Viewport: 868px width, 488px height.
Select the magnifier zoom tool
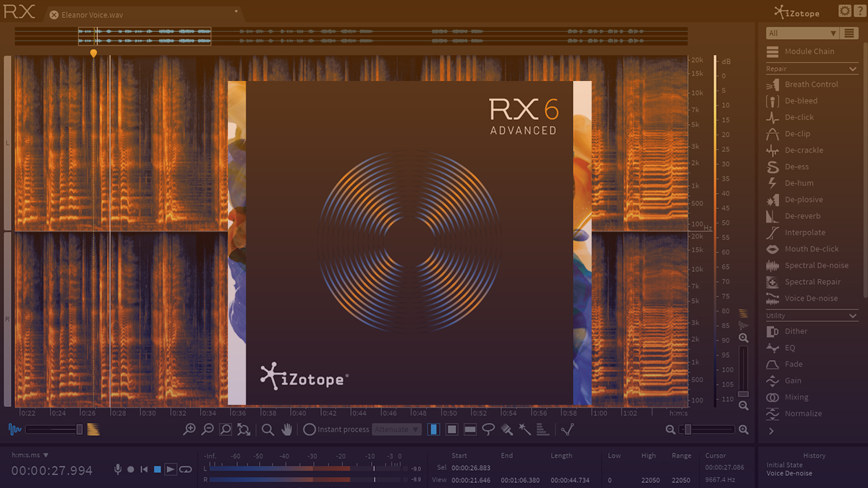[x=268, y=429]
